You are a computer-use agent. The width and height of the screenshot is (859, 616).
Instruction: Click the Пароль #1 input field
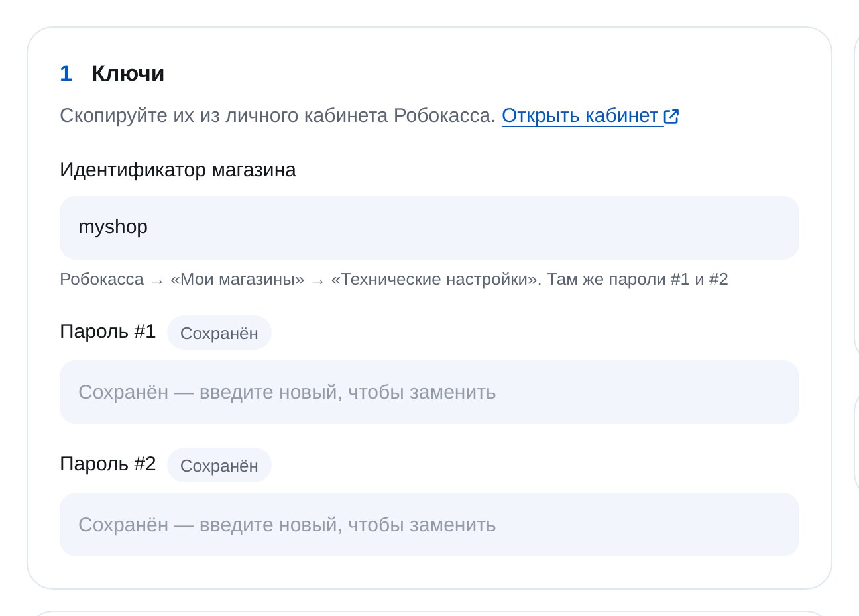pos(429,392)
